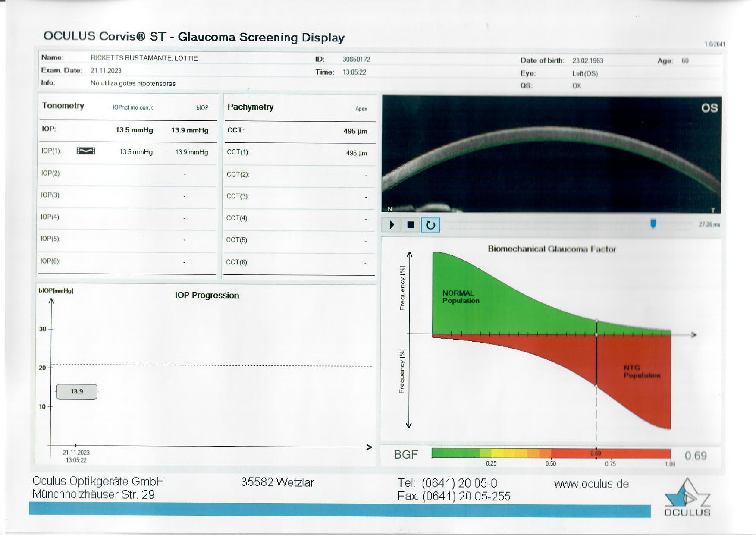Click the Info field with hipotensoras note

tap(133, 83)
